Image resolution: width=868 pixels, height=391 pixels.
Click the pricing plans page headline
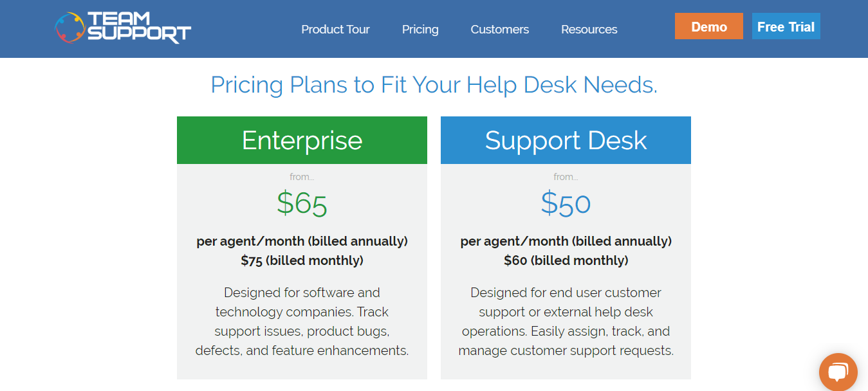tap(434, 84)
